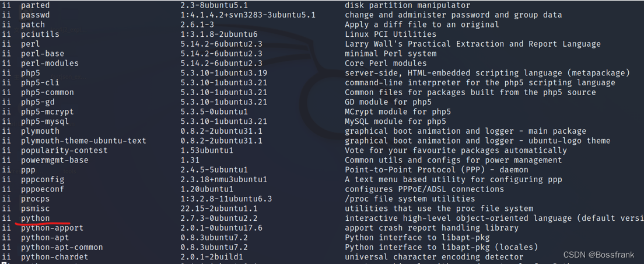The width and height of the screenshot is (644, 264).
Task: Select the php5-mysql package name
Action: coord(45,121)
